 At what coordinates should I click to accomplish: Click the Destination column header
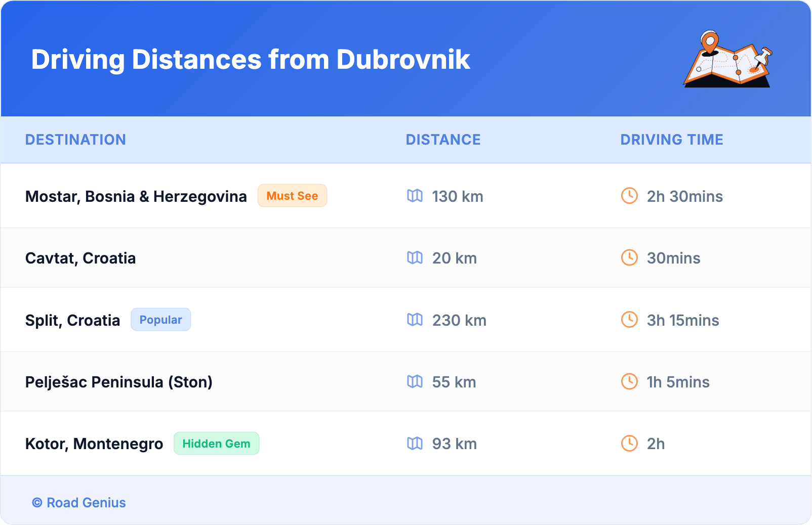[x=75, y=140]
